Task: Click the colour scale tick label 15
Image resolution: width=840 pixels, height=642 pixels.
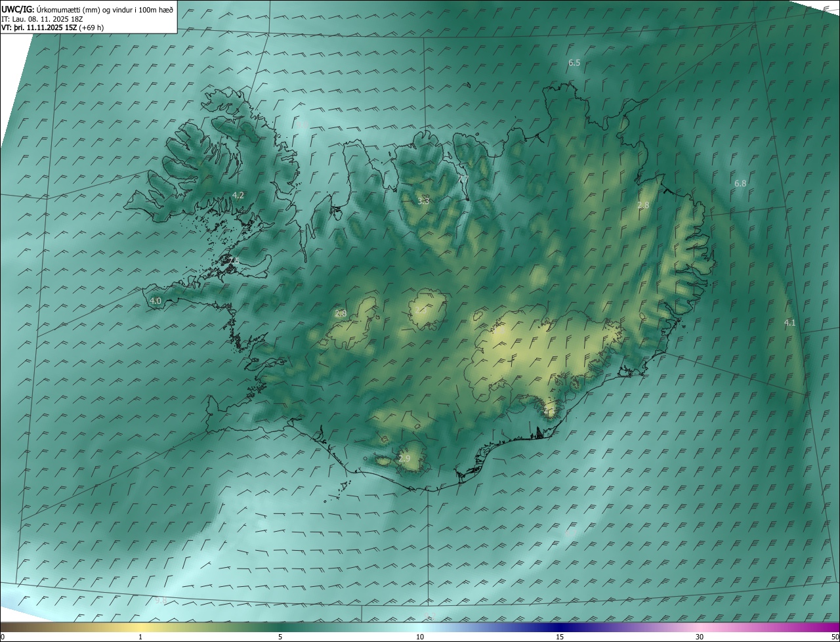Action: [x=560, y=637]
